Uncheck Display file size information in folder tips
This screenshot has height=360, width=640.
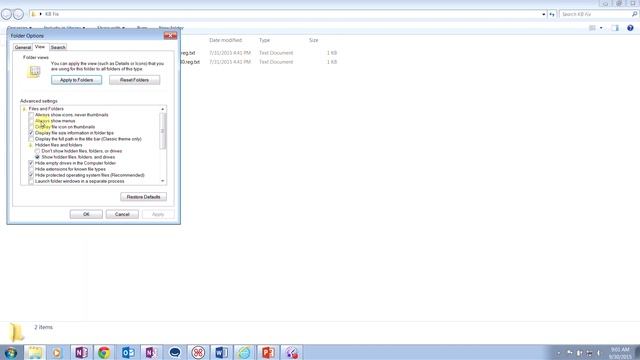[31, 133]
